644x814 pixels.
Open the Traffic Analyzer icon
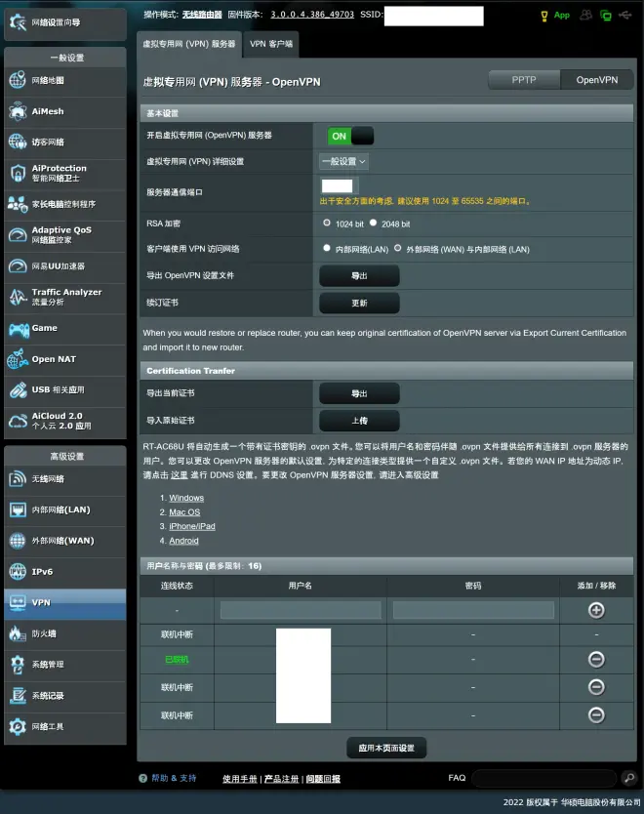tap(18, 297)
